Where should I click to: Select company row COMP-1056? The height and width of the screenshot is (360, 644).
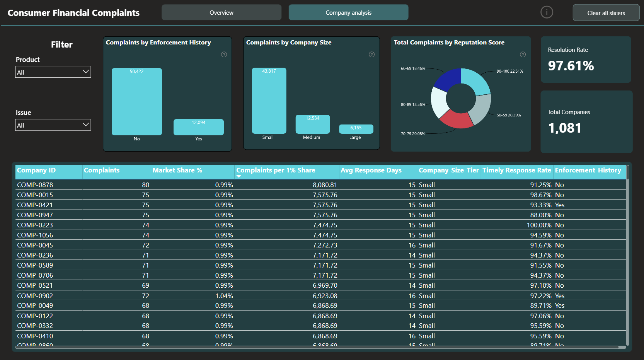pos(321,235)
